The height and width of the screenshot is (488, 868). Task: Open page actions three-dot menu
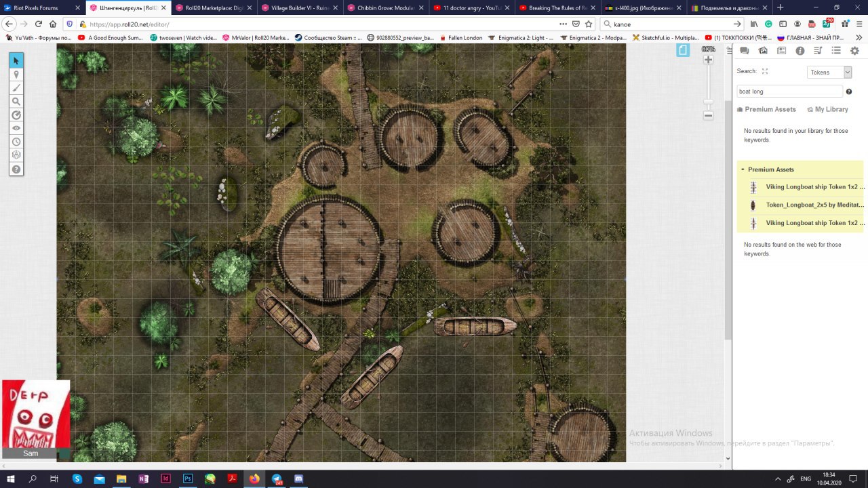pyautogui.click(x=564, y=24)
